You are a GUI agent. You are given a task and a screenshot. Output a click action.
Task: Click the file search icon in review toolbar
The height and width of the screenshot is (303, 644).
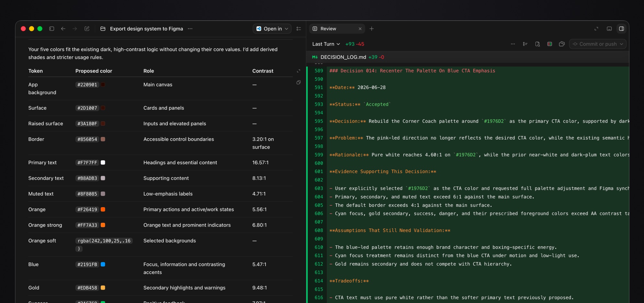[x=537, y=44]
